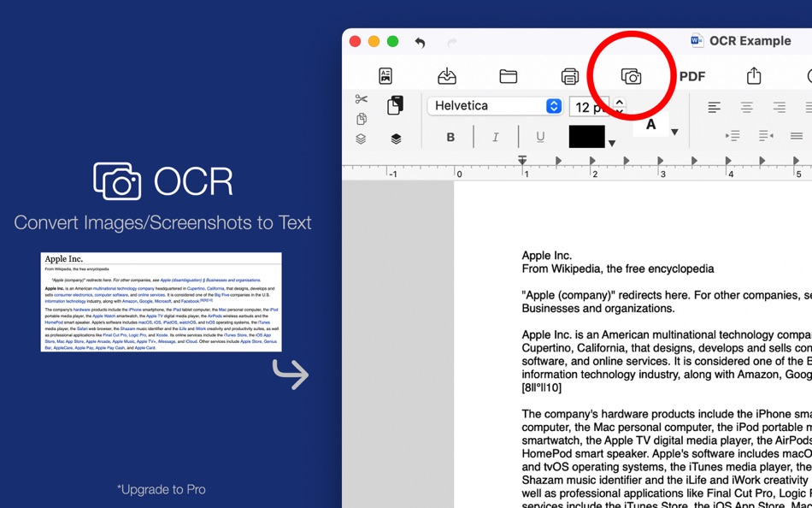The height and width of the screenshot is (508, 812).
Task: Open the Helvetica font dropdown
Action: [495, 106]
